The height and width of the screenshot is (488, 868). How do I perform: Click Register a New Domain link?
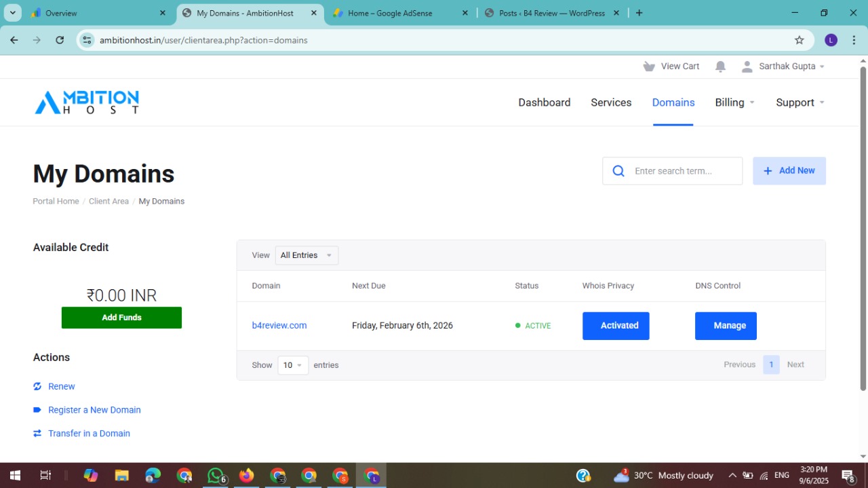click(x=94, y=410)
